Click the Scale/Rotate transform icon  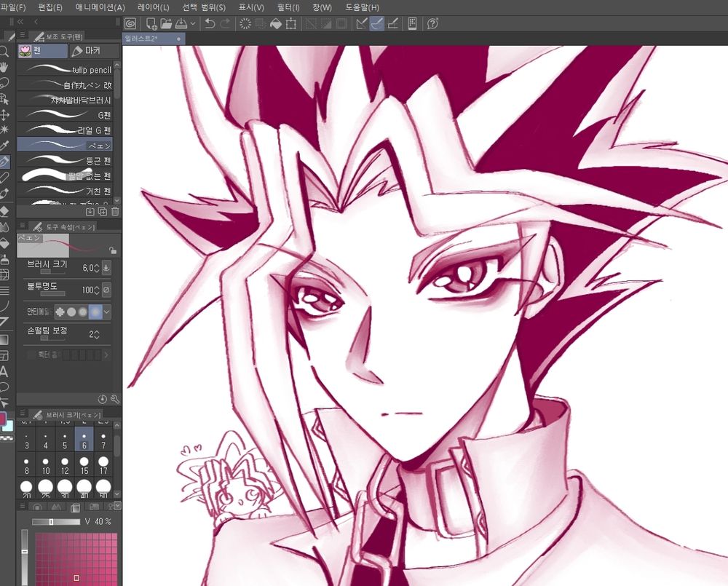click(x=291, y=23)
